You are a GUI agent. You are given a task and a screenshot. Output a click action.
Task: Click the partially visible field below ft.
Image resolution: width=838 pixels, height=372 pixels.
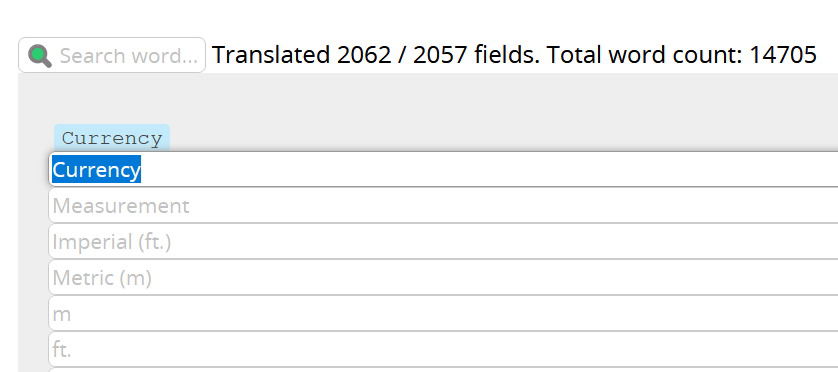tap(443, 370)
